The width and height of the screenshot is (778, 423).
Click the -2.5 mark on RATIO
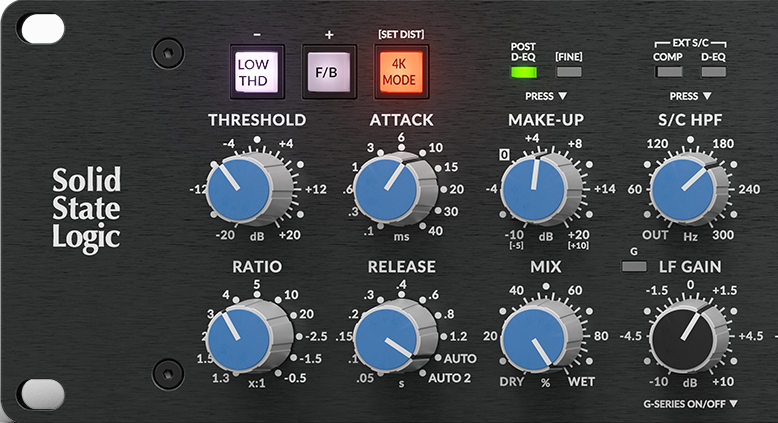[x=316, y=337]
